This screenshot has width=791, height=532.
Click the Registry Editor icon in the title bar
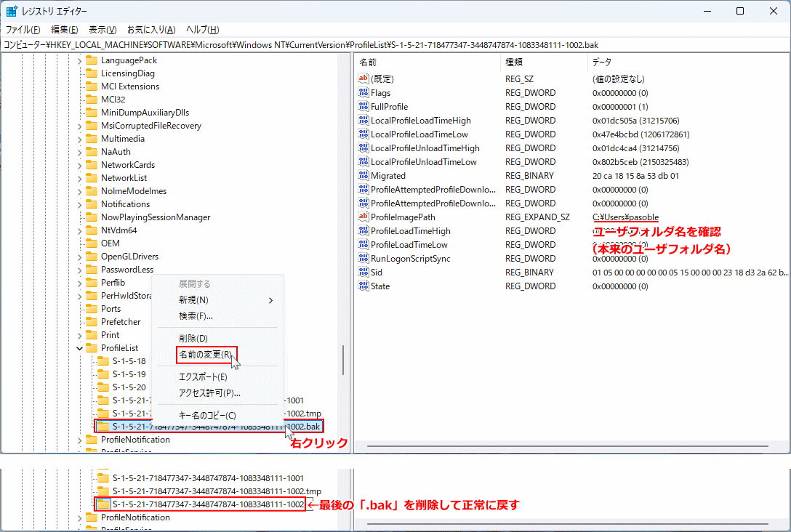tap(11, 10)
